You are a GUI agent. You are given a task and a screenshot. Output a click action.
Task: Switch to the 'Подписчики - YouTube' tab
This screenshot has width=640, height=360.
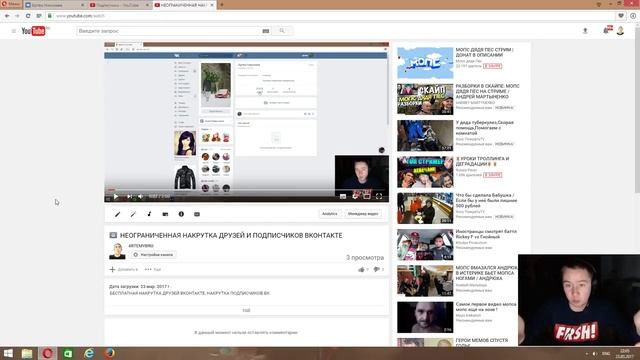[x=119, y=5]
